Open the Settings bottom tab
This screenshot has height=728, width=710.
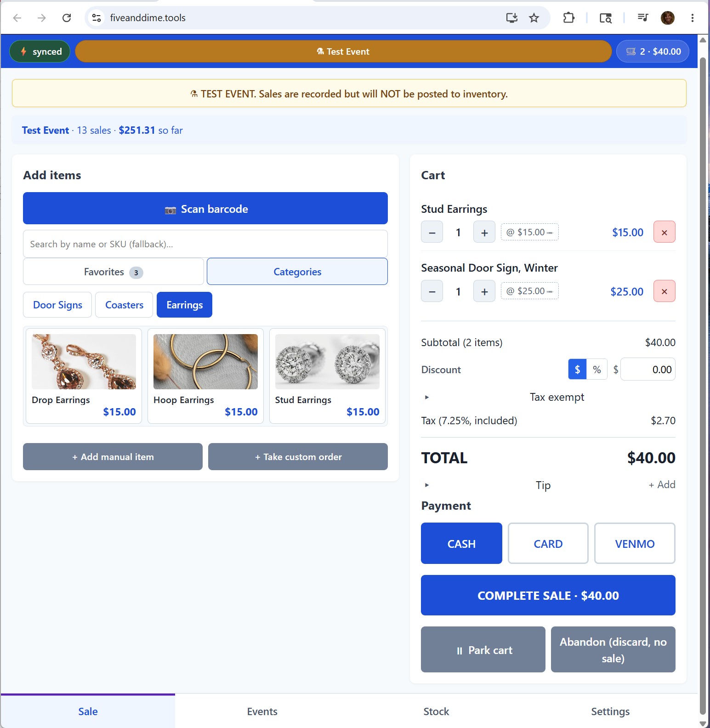tap(610, 711)
